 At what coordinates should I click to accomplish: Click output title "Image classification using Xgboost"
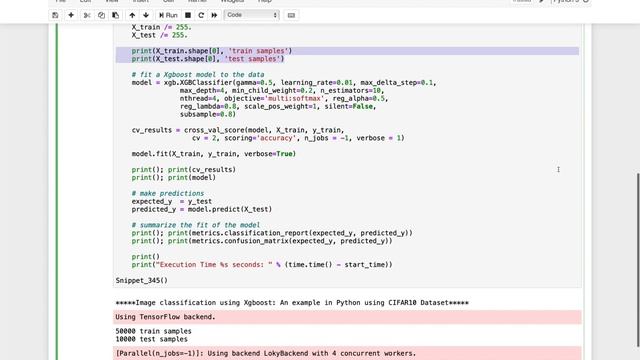[x=292, y=303]
